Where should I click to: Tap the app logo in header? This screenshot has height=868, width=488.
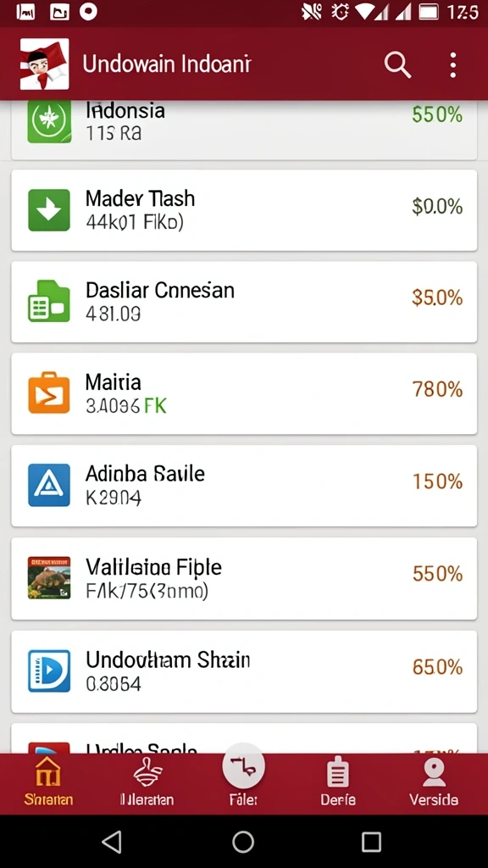[x=44, y=64]
